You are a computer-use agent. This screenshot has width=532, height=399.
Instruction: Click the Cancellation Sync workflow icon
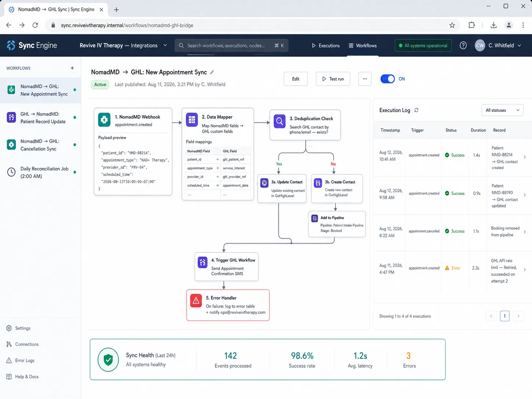pos(11,145)
